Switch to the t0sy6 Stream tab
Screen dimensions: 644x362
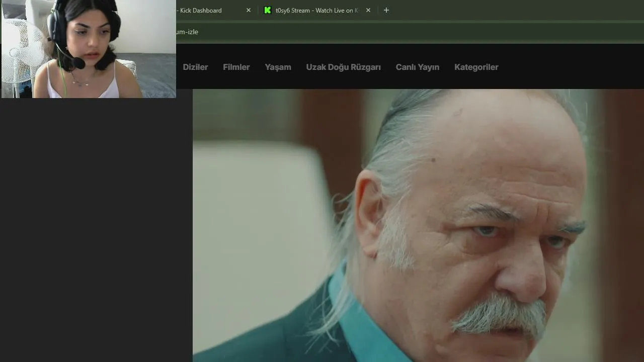pos(317,10)
